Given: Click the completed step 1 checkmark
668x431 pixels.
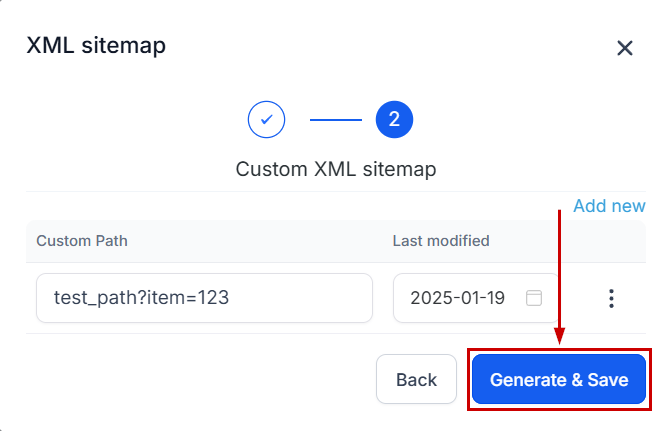Looking at the screenshot, I should (267, 120).
